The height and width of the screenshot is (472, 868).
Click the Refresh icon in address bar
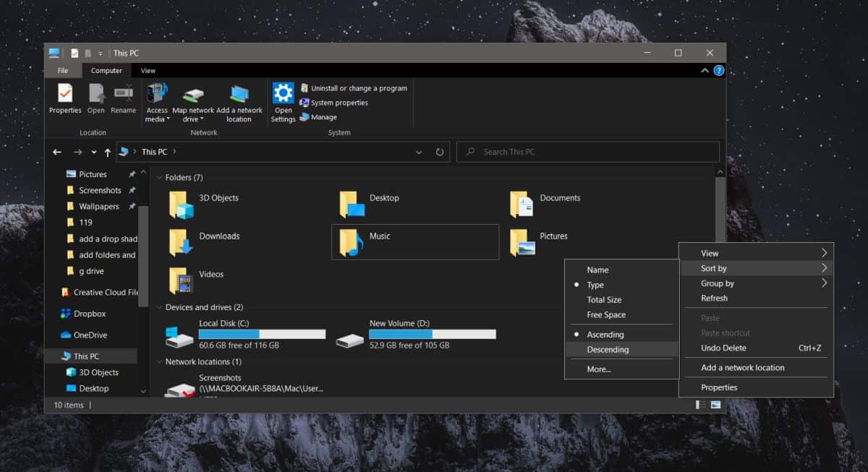[439, 152]
